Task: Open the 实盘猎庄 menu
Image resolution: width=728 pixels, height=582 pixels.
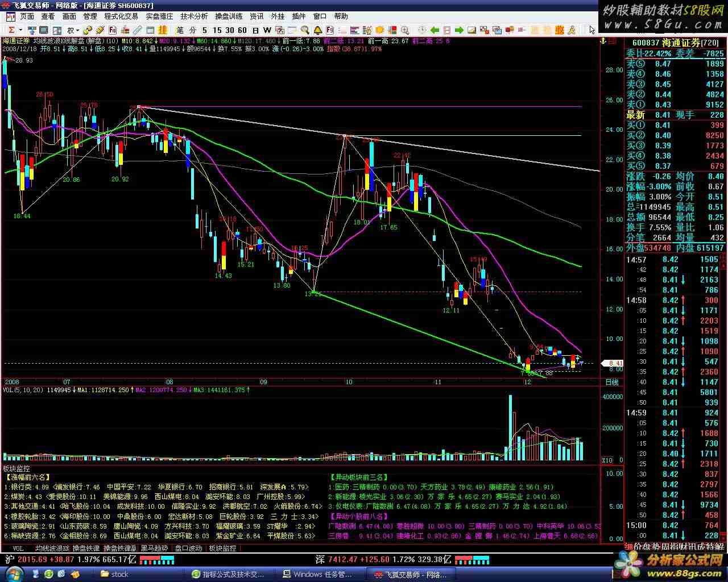Action: 159,16
